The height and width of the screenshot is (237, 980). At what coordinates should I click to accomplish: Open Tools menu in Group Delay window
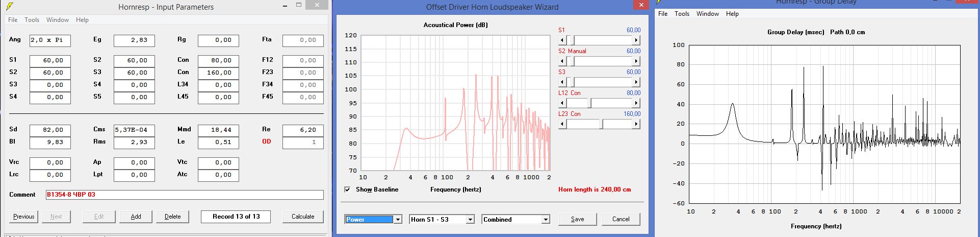click(x=682, y=14)
